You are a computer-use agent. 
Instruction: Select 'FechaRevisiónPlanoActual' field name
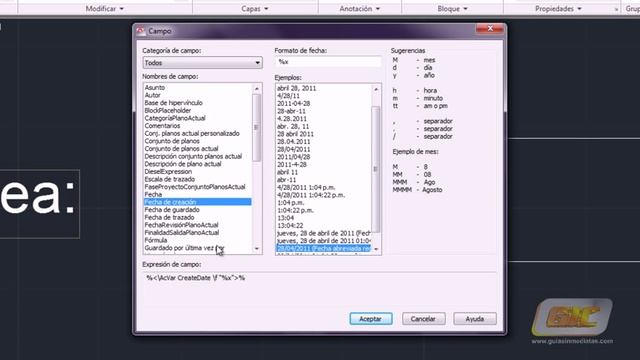[181, 225]
